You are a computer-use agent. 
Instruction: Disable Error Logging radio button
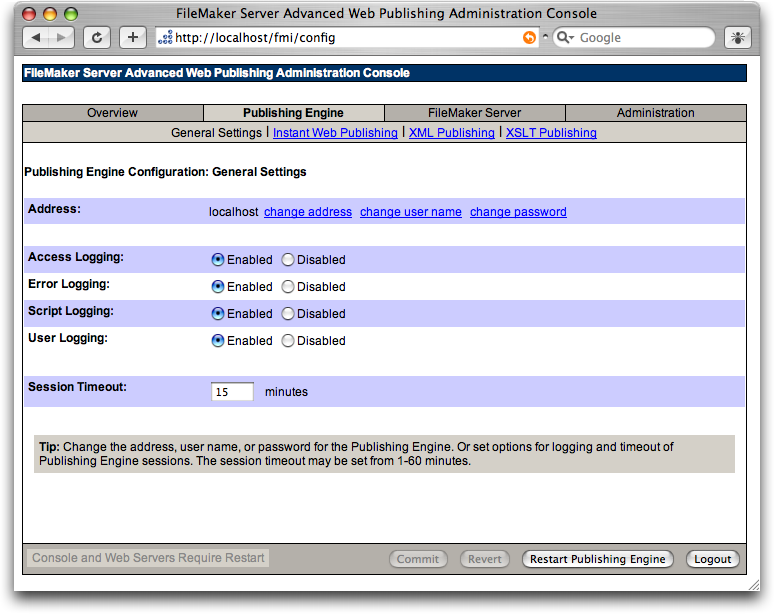click(288, 287)
